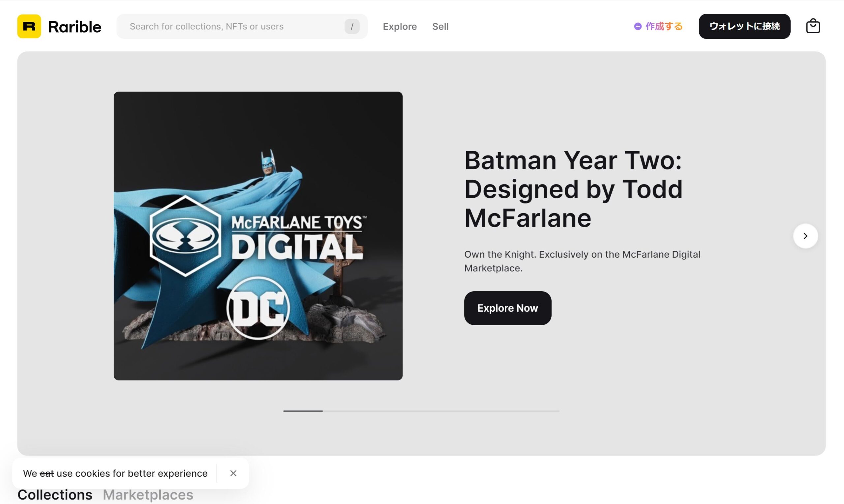This screenshot has width=844, height=504.
Task: Expand the Marketplaces section tab
Action: click(x=148, y=494)
